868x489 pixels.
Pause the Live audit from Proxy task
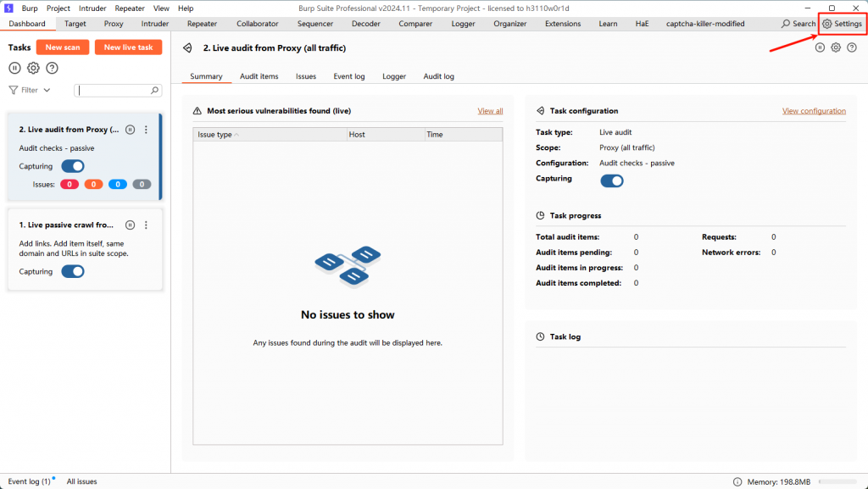pyautogui.click(x=130, y=130)
